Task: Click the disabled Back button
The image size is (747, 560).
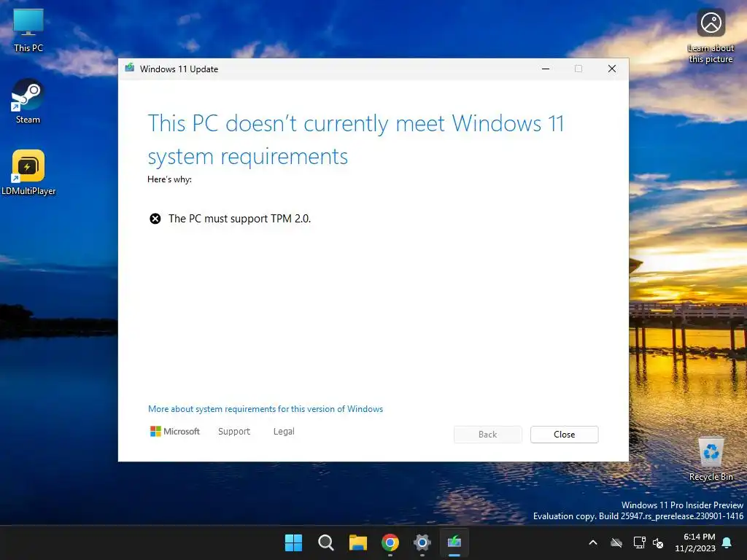Action: coord(488,435)
